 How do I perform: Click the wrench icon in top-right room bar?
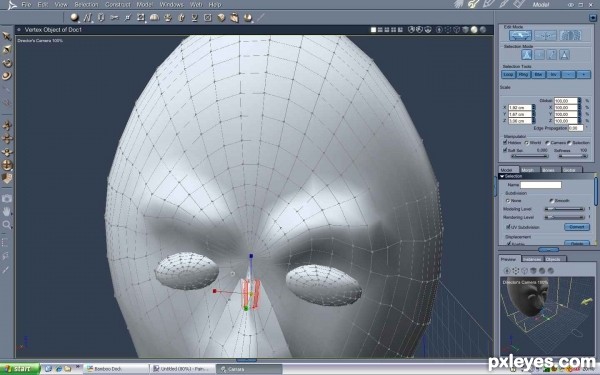[473, 5]
